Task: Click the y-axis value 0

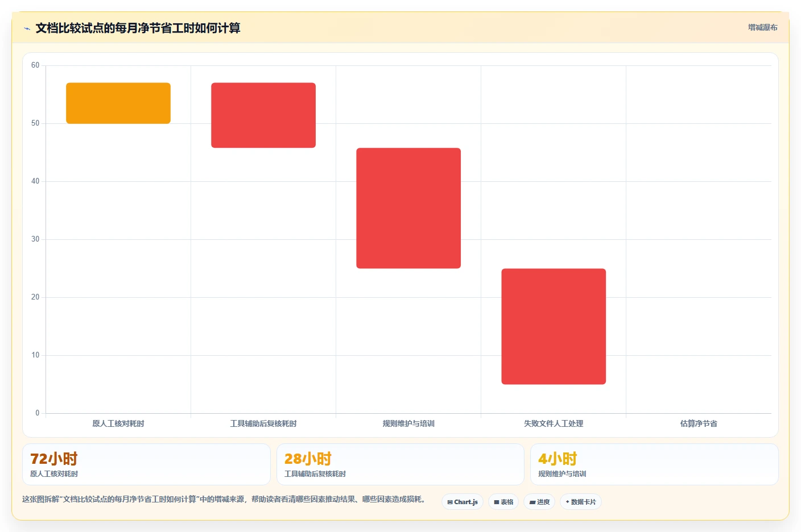Action: [38, 413]
